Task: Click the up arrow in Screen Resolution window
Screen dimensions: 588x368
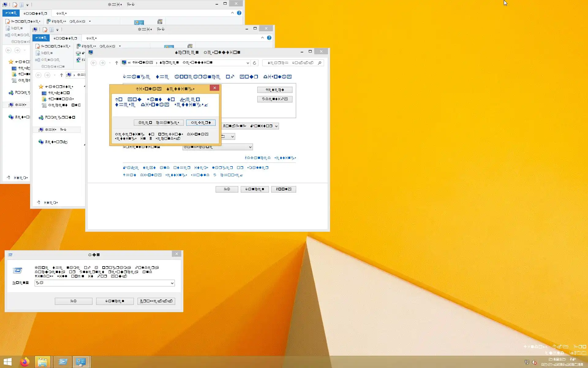Action: click(x=116, y=63)
